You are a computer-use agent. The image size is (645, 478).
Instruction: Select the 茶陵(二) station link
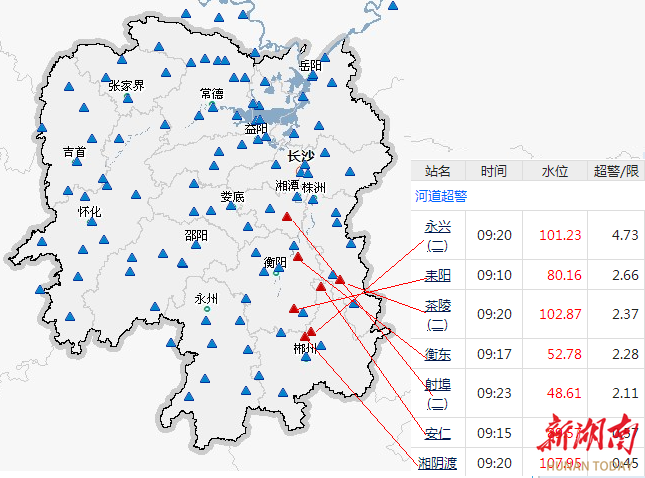438,314
